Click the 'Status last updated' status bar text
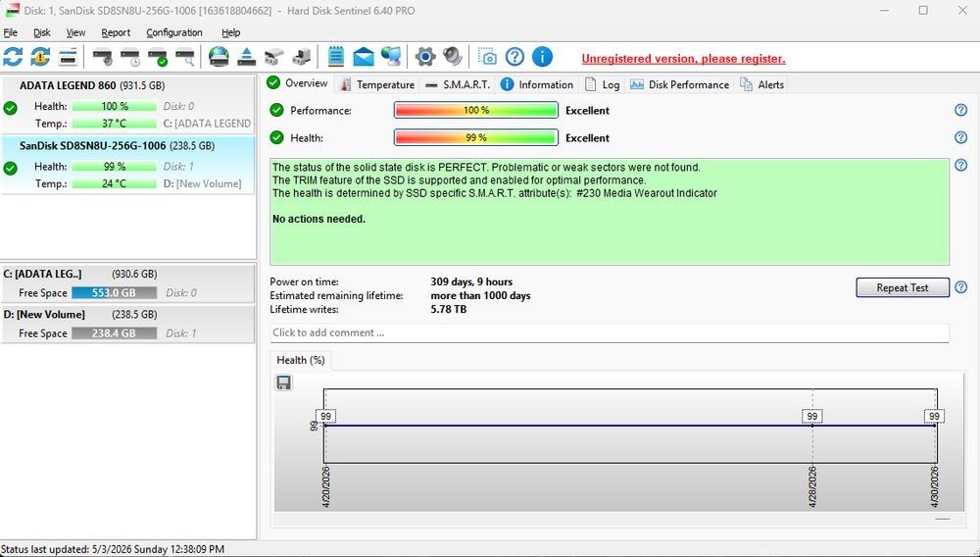This screenshot has height=557, width=980. tap(113, 549)
